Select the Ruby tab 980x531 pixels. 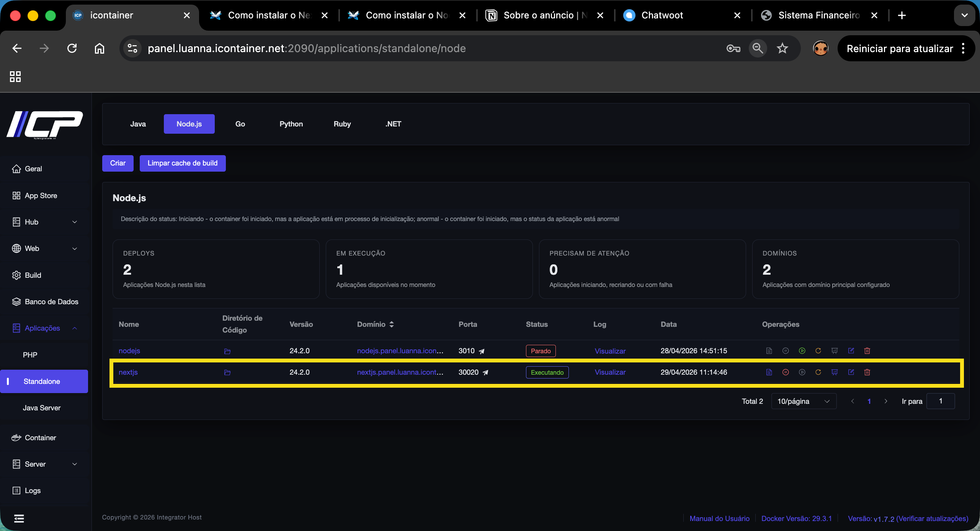point(342,124)
